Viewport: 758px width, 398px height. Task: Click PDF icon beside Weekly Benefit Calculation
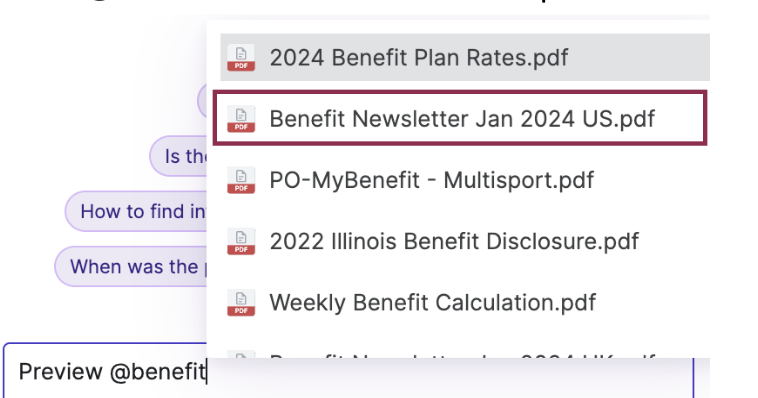point(241,303)
